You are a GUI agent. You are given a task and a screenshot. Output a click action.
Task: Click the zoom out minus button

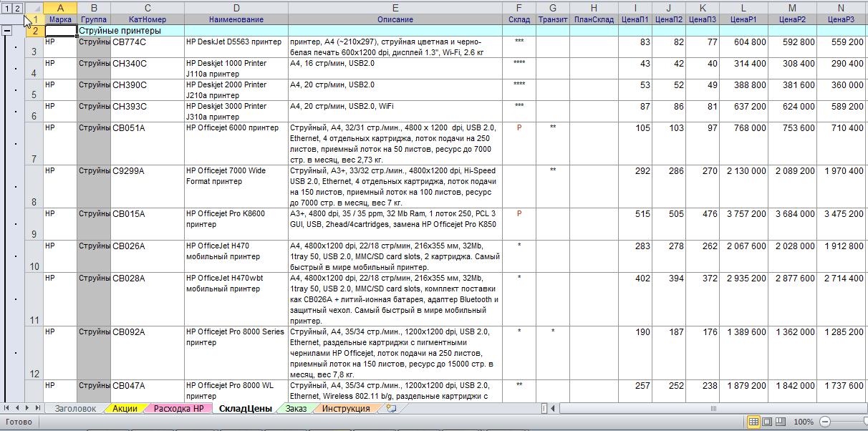825,422
